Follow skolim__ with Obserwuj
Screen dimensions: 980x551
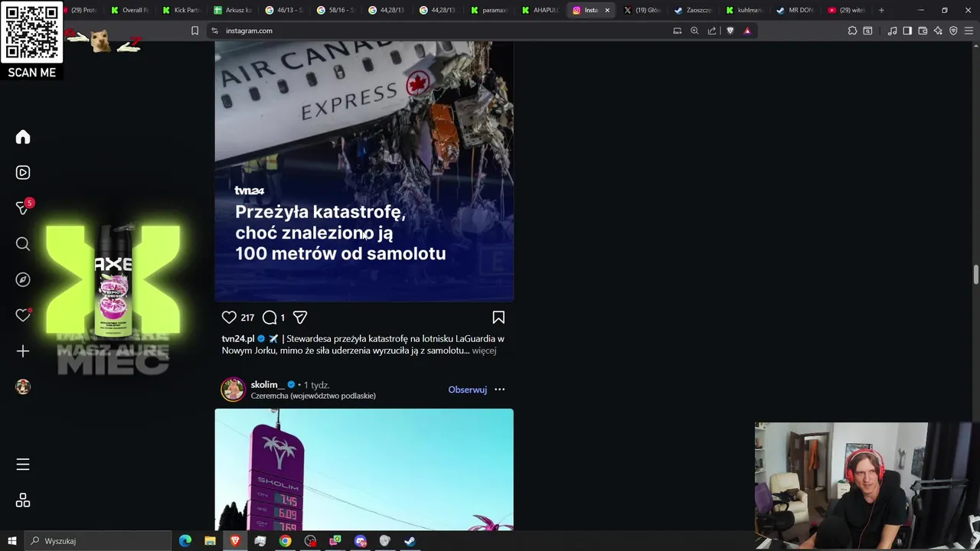467,390
